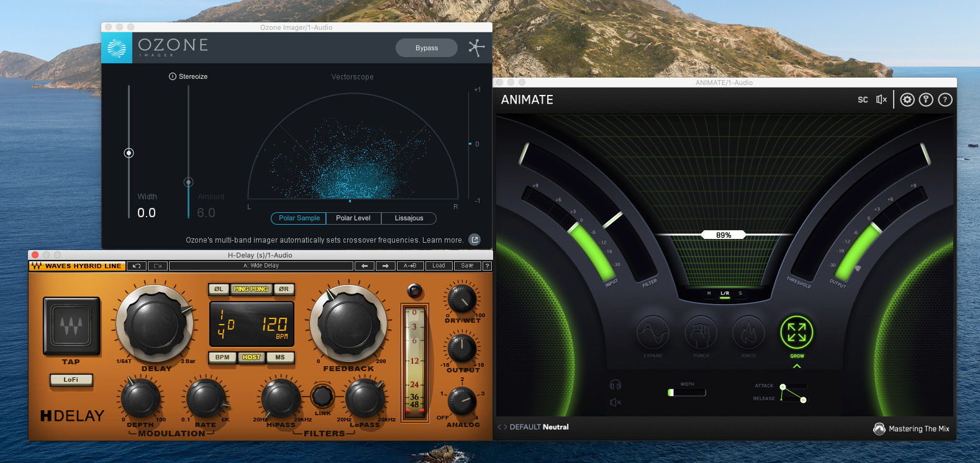Click the red clip LED indicator
The image size is (980, 463).
point(414,290)
